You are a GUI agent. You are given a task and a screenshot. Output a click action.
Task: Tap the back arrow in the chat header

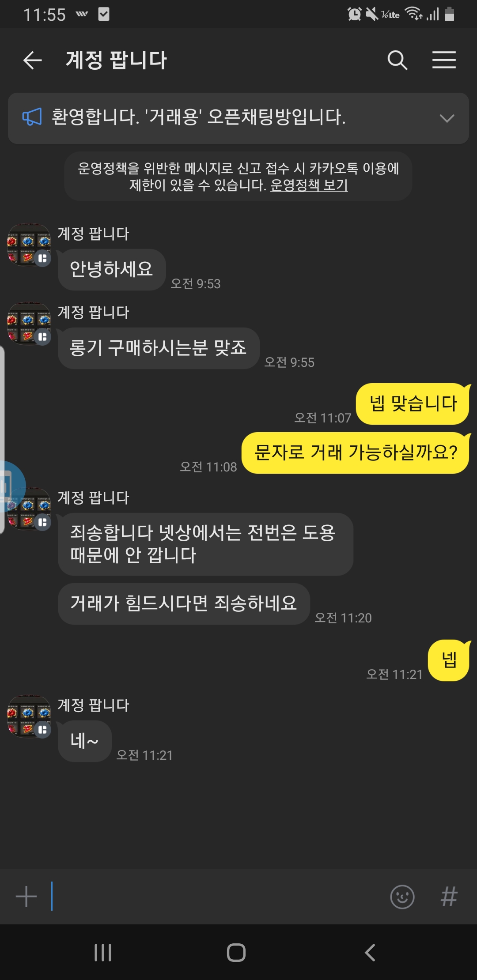32,60
